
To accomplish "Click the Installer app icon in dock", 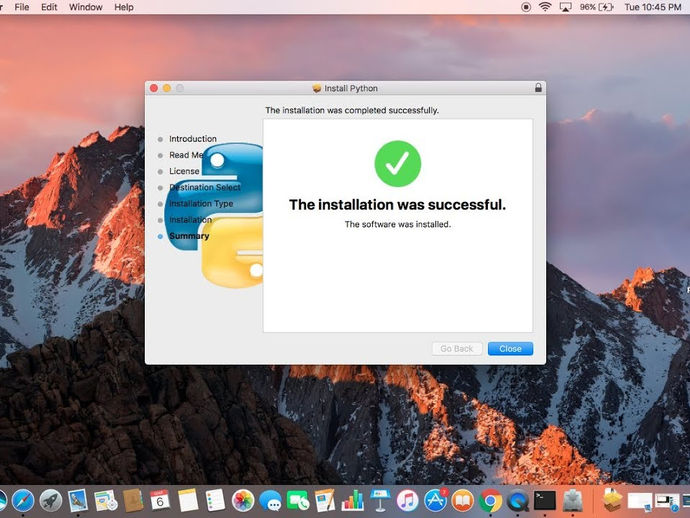I will coord(573,500).
